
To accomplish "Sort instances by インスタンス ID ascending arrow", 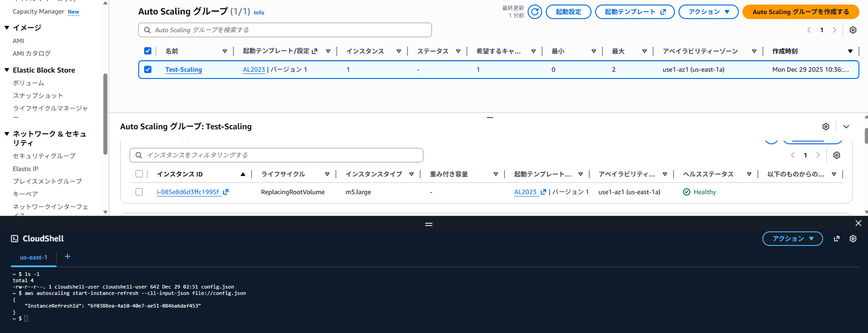I will click(x=243, y=174).
